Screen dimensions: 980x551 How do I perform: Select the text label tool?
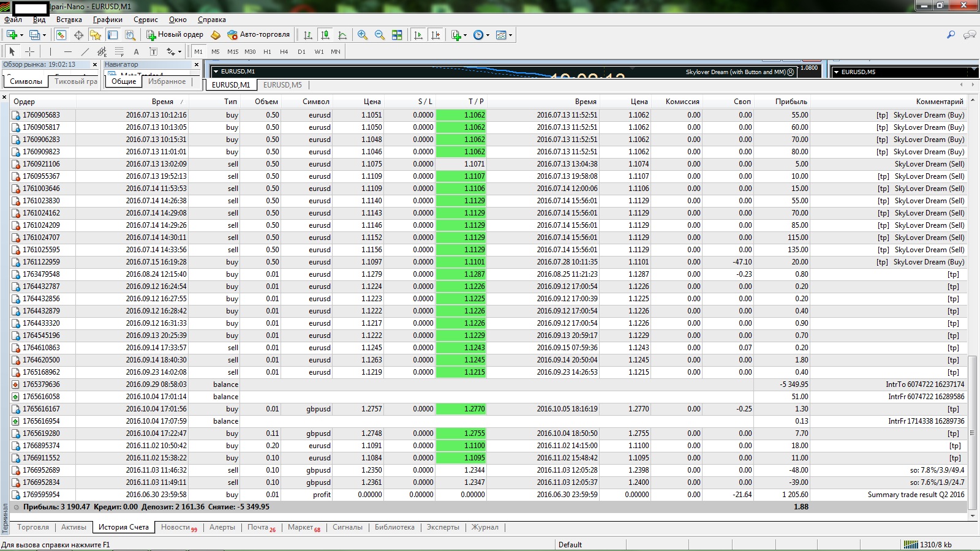coord(153,51)
